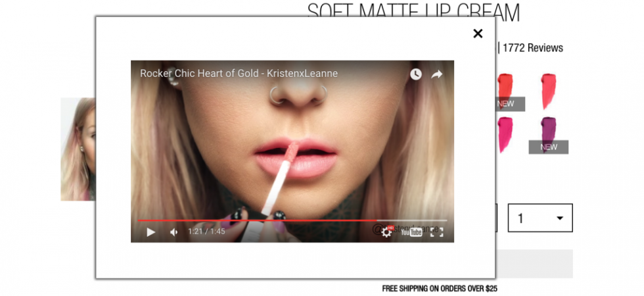Enter fullscreen video mode
This screenshot has width=644, height=296.
(x=436, y=232)
